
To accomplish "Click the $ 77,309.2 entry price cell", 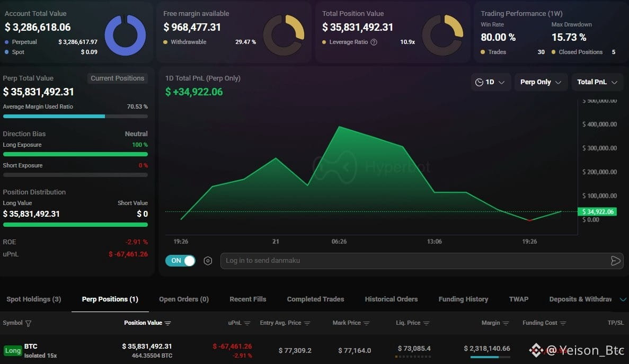I will coord(295,351).
